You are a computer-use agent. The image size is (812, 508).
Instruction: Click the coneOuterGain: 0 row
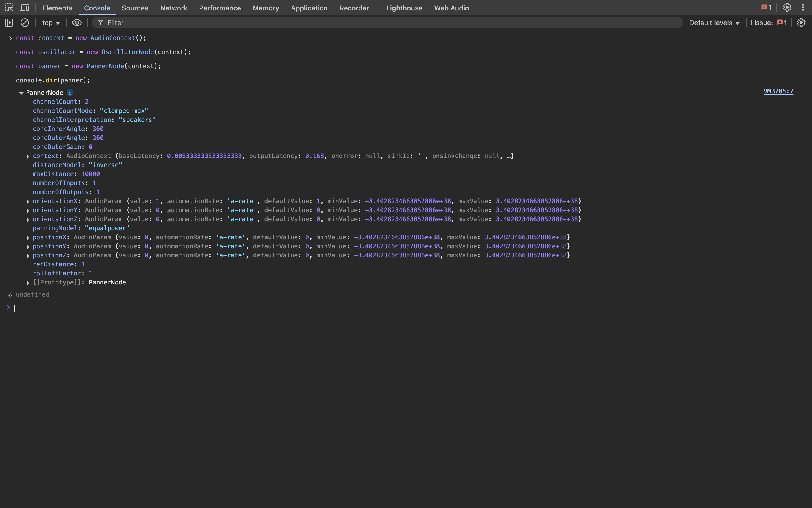pos(62,147)
